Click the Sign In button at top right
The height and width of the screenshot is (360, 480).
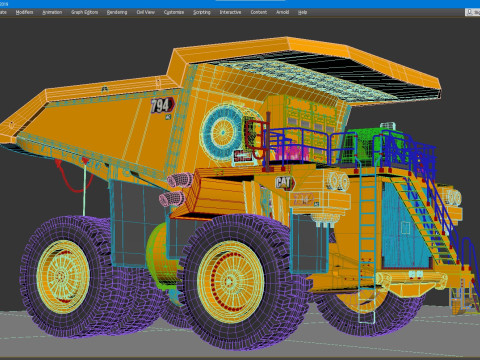[473, 12]
